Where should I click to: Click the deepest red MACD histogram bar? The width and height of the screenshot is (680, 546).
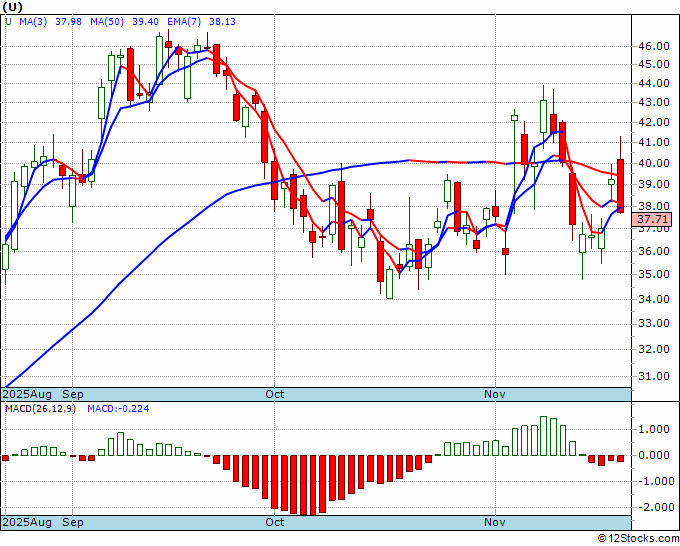pyautogui.click(x=313, y=485)
